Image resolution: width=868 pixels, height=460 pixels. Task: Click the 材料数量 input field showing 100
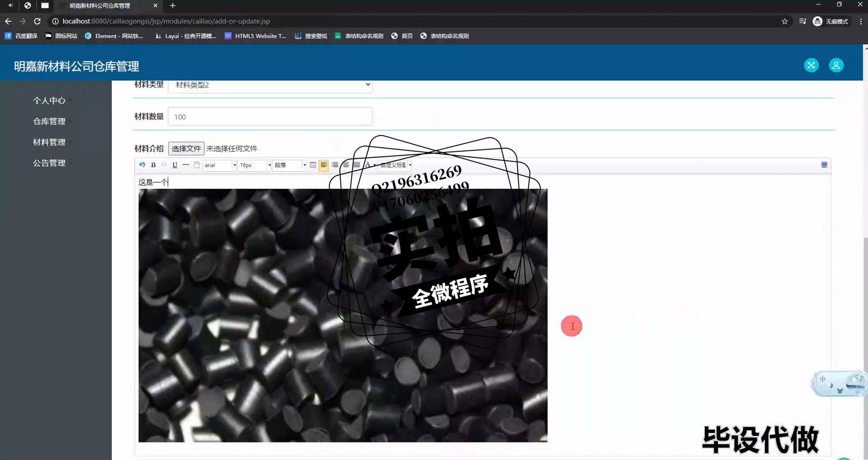point(270,117)
